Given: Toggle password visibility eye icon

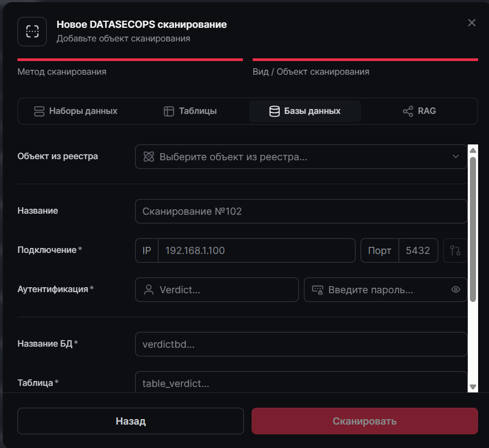Looking at the screenshot, I should [x=456, y=289].
